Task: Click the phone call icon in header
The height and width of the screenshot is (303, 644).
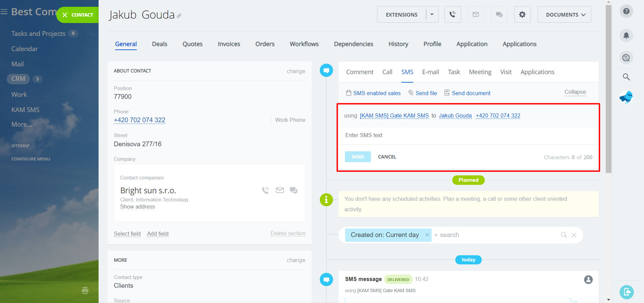Action: (452, 15)
